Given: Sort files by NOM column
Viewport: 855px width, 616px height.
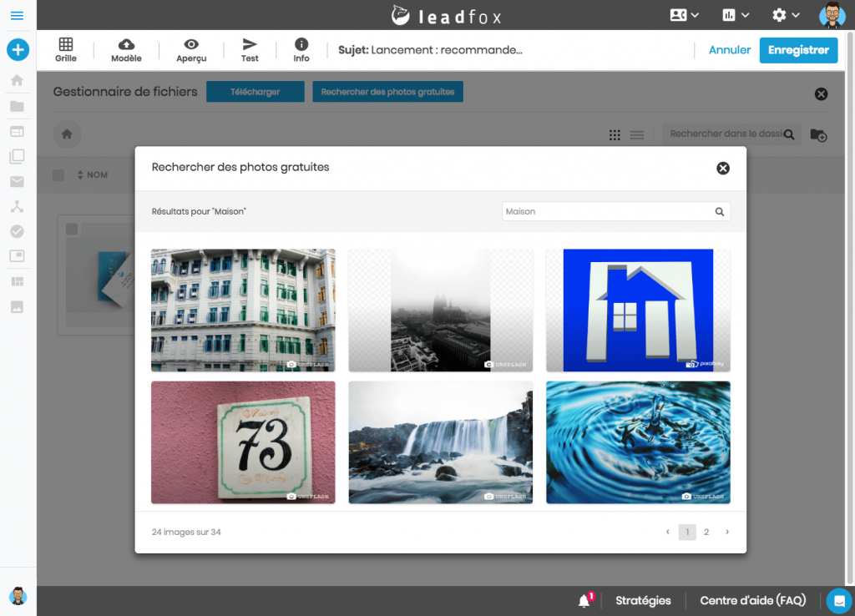Looking at the screenshot, I should tap(92, 175).
